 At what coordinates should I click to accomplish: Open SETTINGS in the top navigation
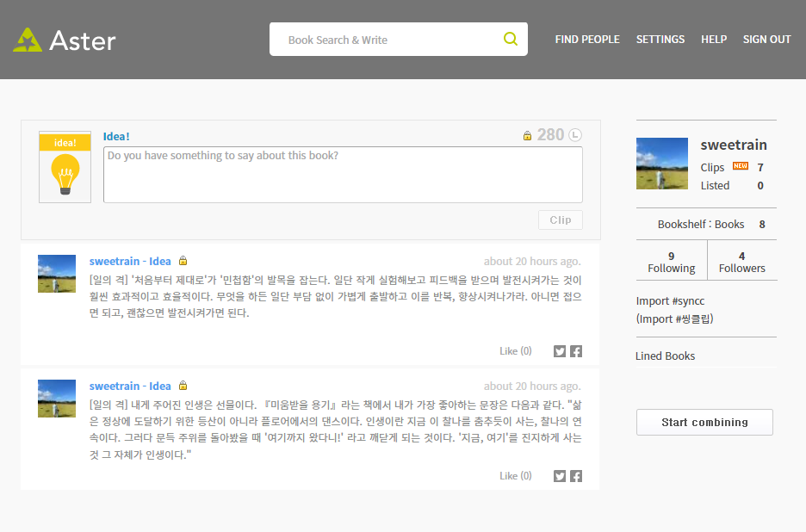[x=660, y=40]
